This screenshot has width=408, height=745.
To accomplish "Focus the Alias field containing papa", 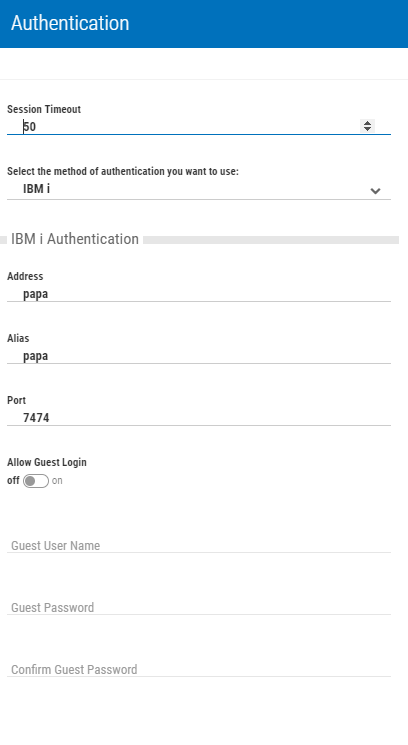I will point(199,356).
